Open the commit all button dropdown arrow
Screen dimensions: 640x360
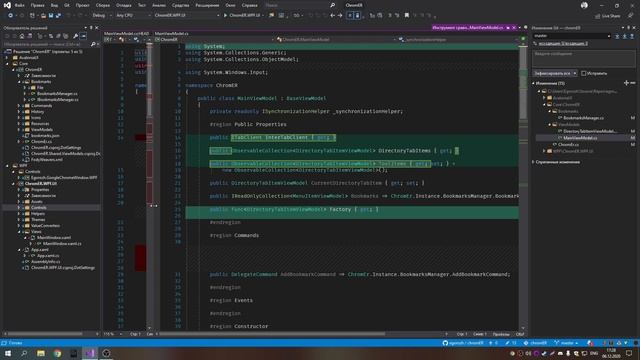coord(575,73)
